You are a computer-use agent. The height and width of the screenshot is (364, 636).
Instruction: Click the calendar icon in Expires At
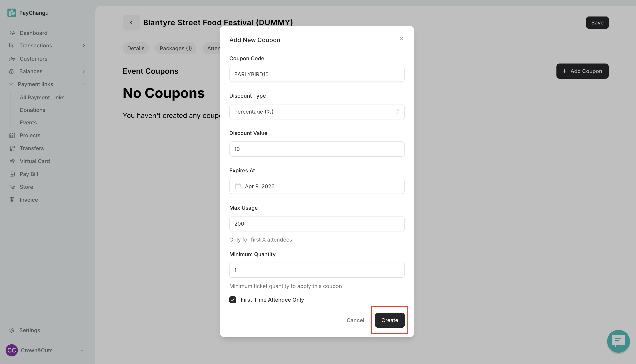pos(238,187)
